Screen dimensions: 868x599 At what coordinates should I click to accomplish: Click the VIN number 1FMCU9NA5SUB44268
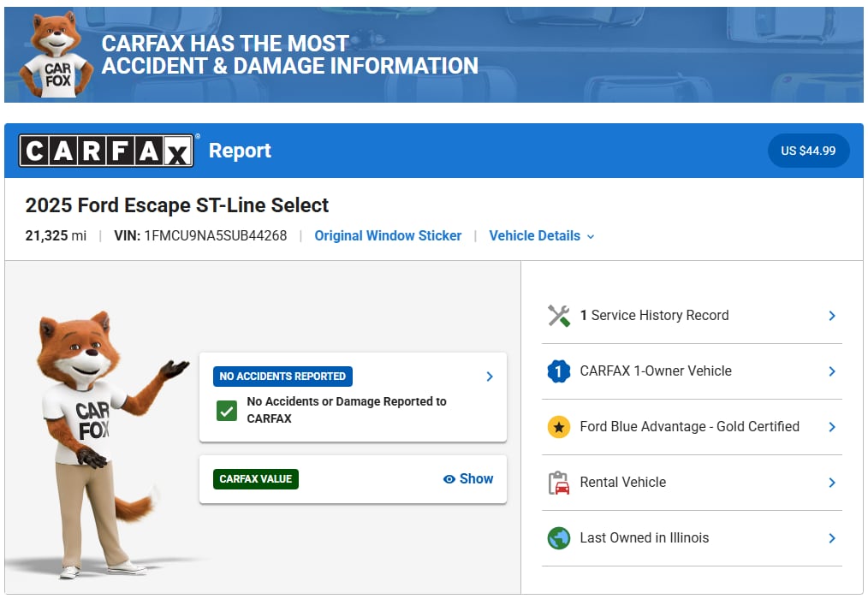pyautogui.click(x=216, y=236)
